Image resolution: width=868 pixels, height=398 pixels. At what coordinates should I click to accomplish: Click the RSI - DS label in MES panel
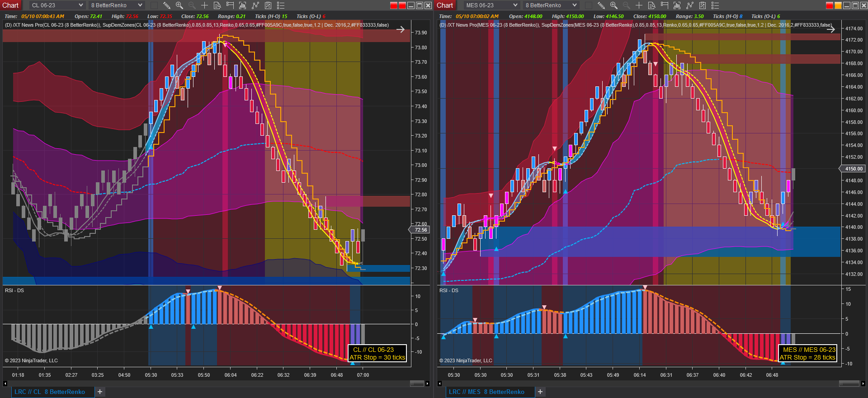449,290
